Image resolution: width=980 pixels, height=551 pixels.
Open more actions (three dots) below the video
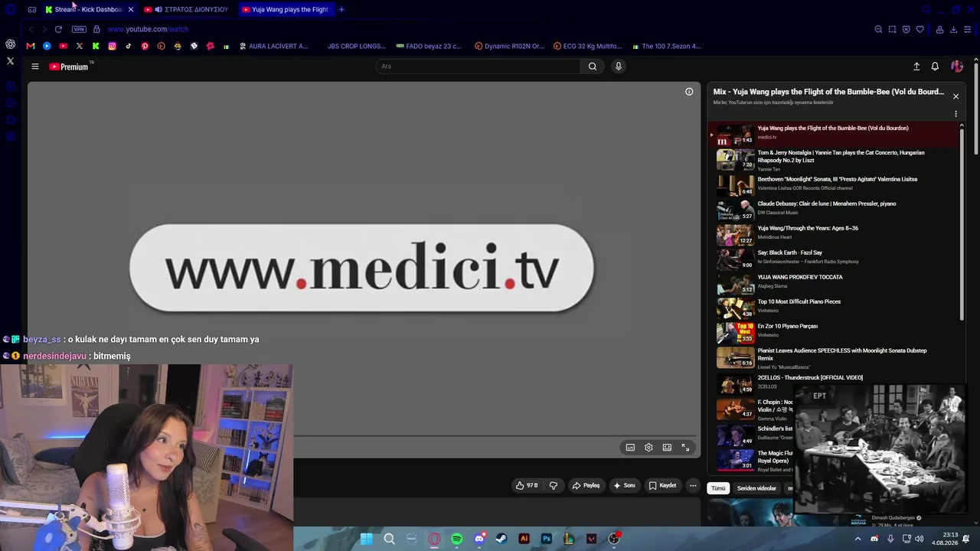click(693, 485)
